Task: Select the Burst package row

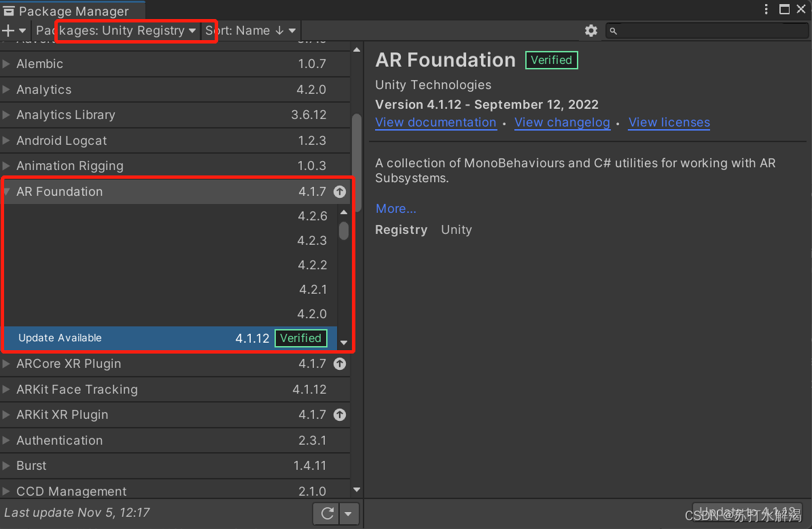Action: pos(175,466)
